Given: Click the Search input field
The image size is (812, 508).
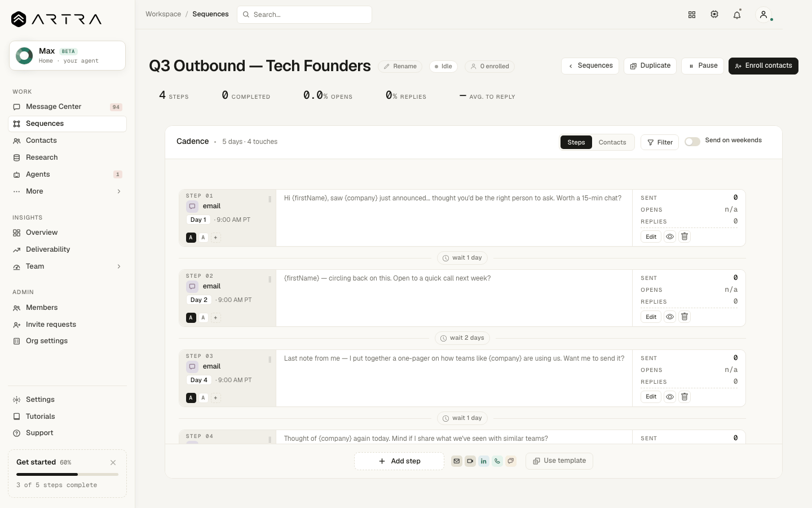Looking at the screenshot, I should pos(304,15).
